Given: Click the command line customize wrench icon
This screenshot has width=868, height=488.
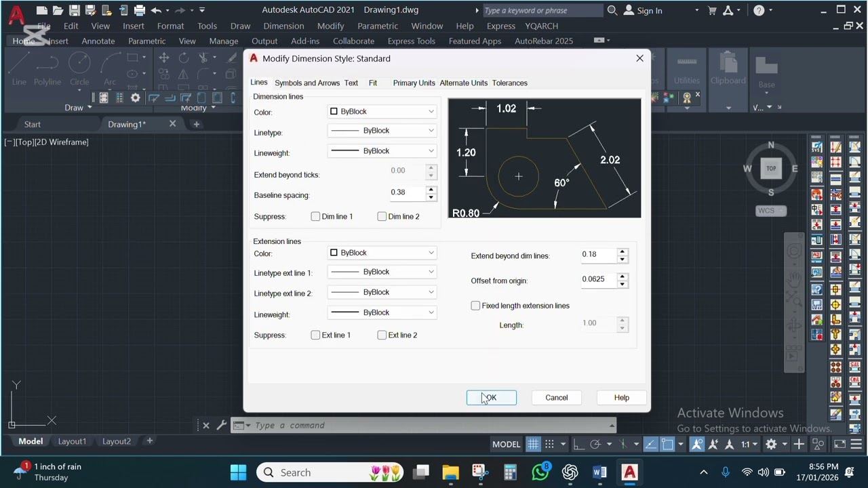Looking at the screenshot, I should point(221,426).
